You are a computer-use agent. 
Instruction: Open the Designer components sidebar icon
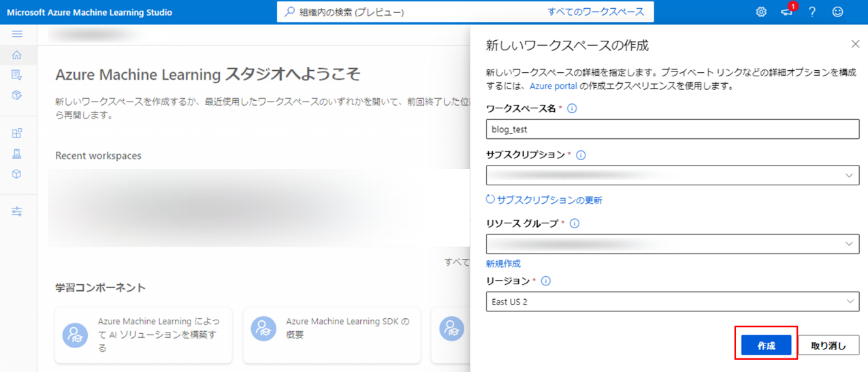(17, 134)
